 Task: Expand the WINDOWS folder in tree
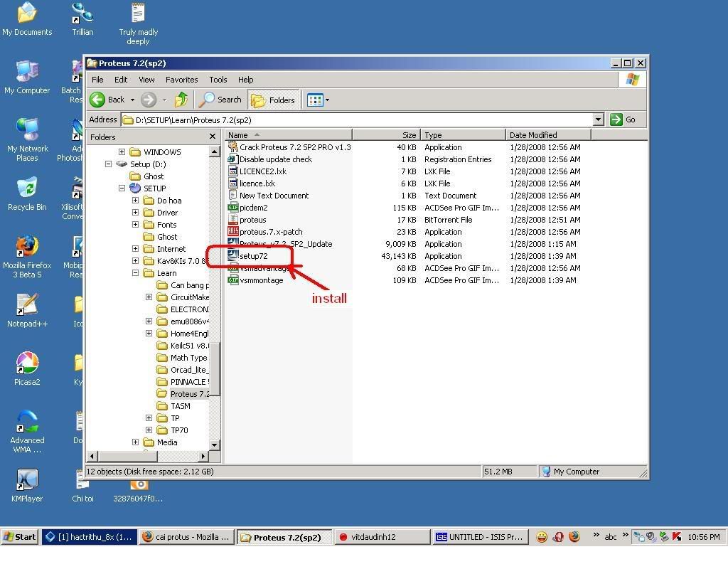[x=122, y=152]
